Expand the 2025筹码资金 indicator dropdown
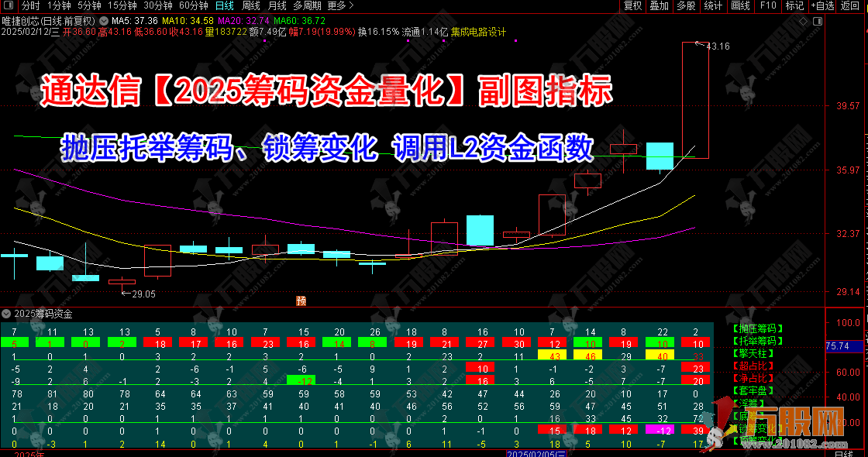This screenshot has height=457, width=868. [x=7, y=314]
